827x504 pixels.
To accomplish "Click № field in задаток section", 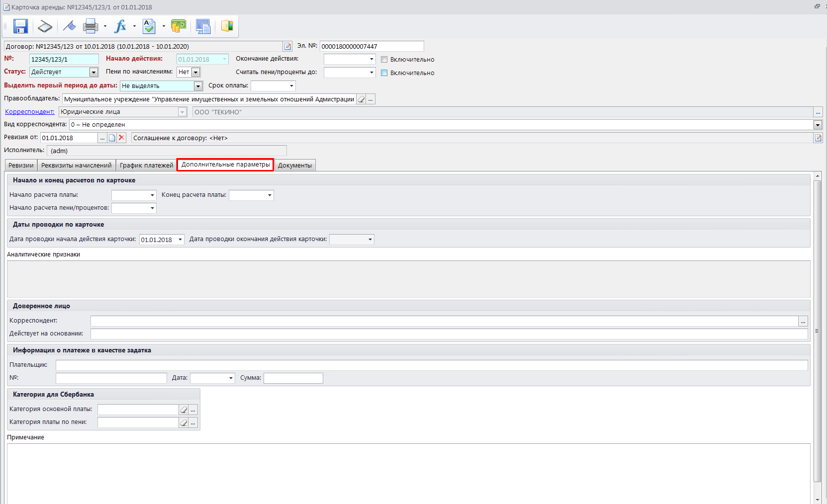I will pyautogui.click(x=111, y=378).
